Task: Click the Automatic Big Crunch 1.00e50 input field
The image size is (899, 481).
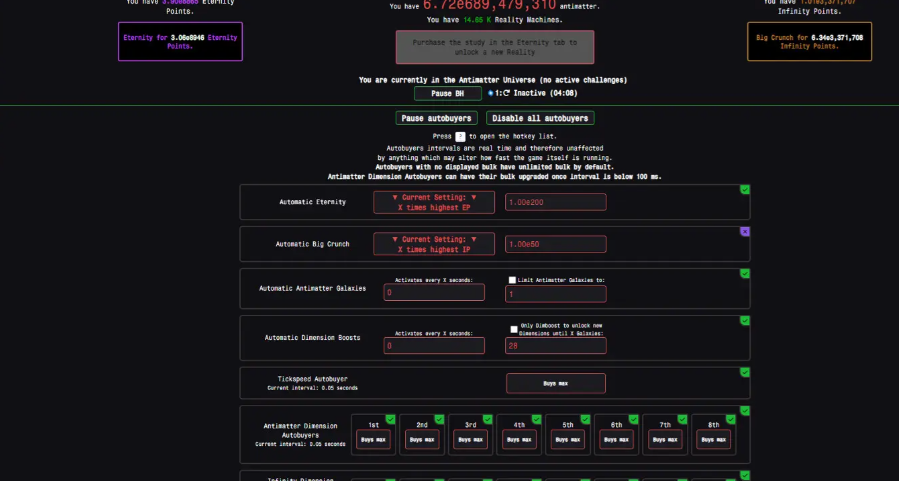Action: [x=556, y=244]
